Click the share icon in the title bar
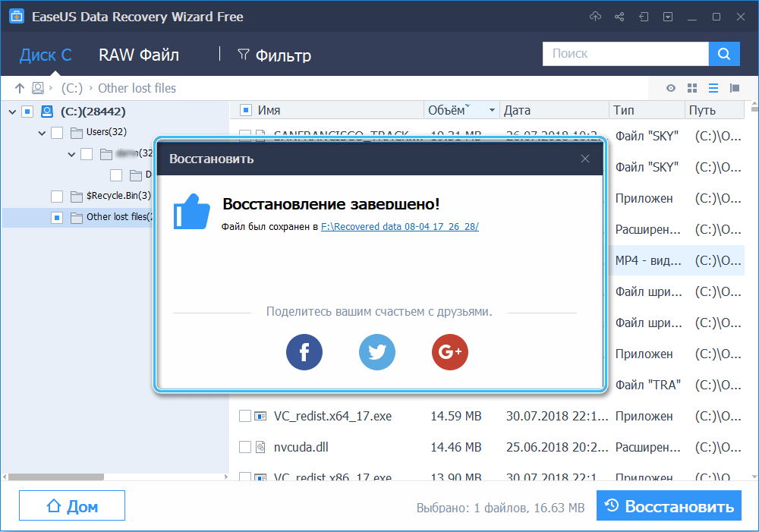The width and height of the screenshot is (759, 532). tap(619, 16)
